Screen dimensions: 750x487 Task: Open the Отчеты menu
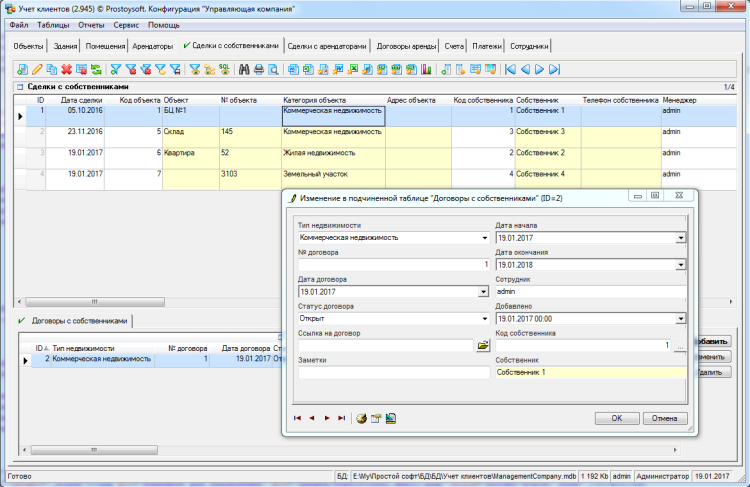tap(90, 23)
